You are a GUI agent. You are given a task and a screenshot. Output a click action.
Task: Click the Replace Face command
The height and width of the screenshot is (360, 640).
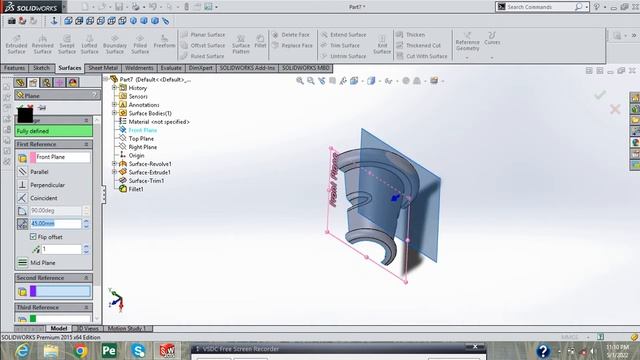293,45
